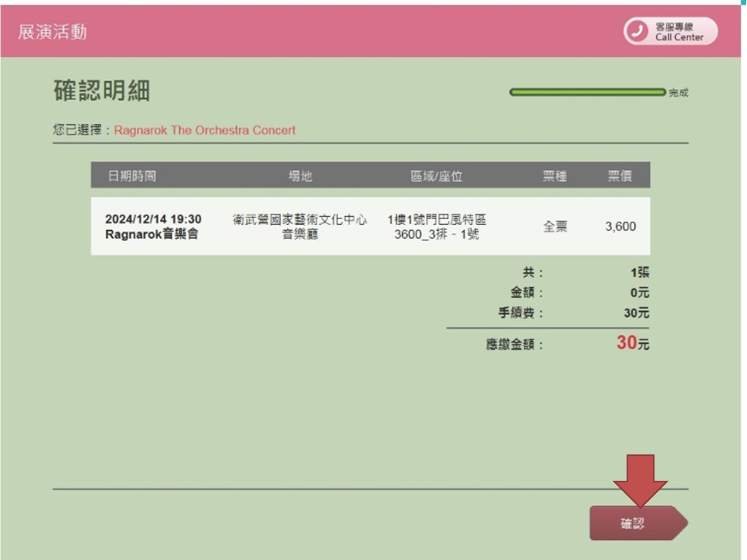The height and width of the screenshot is (560, 747).
Task: Click the 確認 confirm button
Action: [638, 523]
